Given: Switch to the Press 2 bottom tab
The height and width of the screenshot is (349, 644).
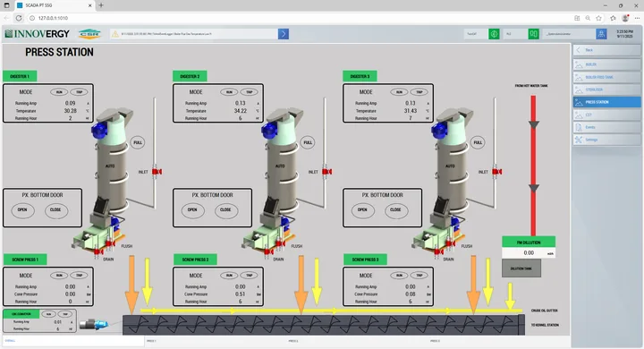Looking at the screenshot, I should click(x=357, y=341).
